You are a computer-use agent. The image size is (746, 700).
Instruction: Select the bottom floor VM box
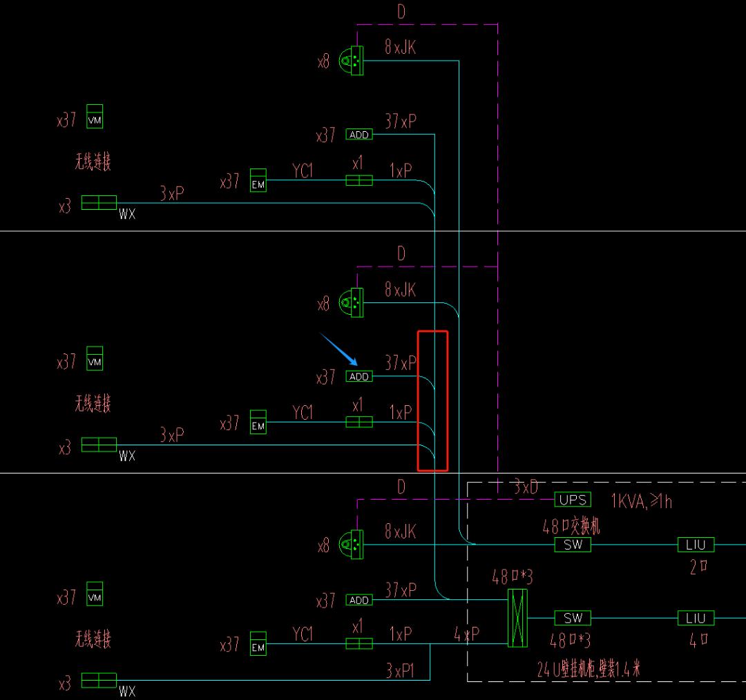[95, 594]
